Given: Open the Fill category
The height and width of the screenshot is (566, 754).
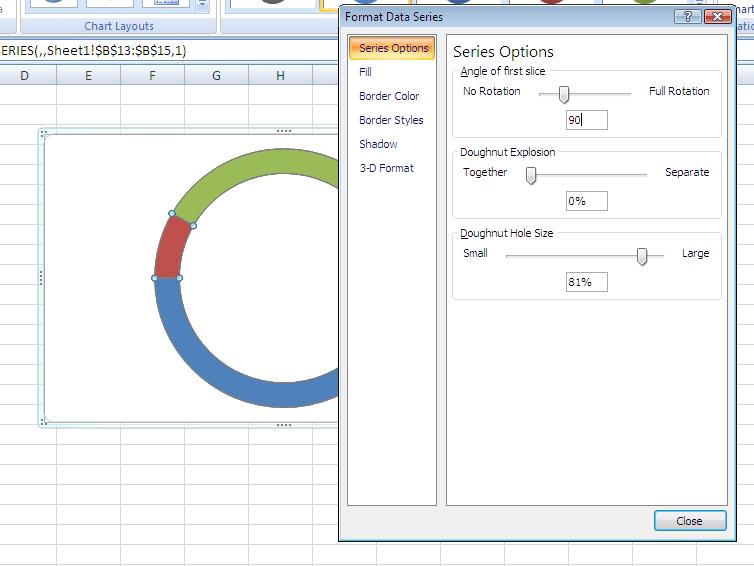Looking at the screenshot, I should click(365, 72).
